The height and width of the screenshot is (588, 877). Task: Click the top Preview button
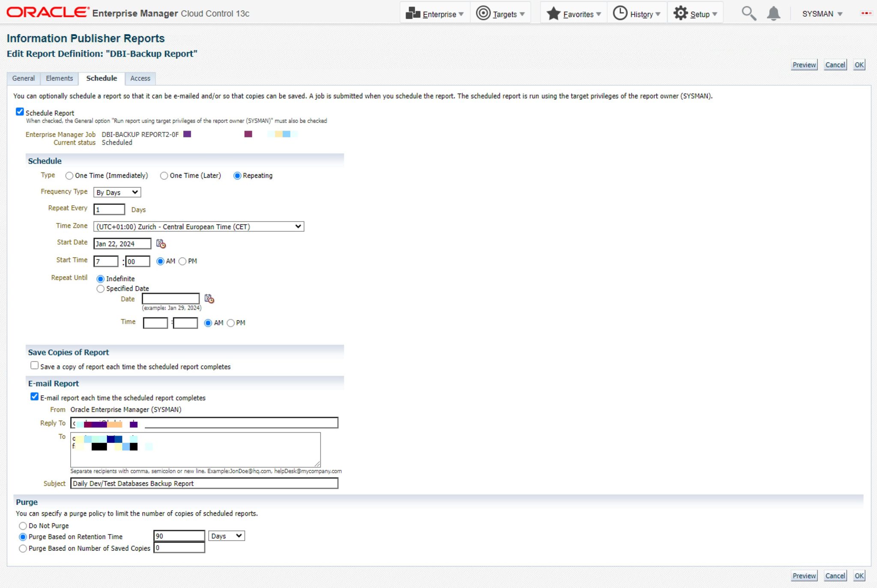[804, 65]
